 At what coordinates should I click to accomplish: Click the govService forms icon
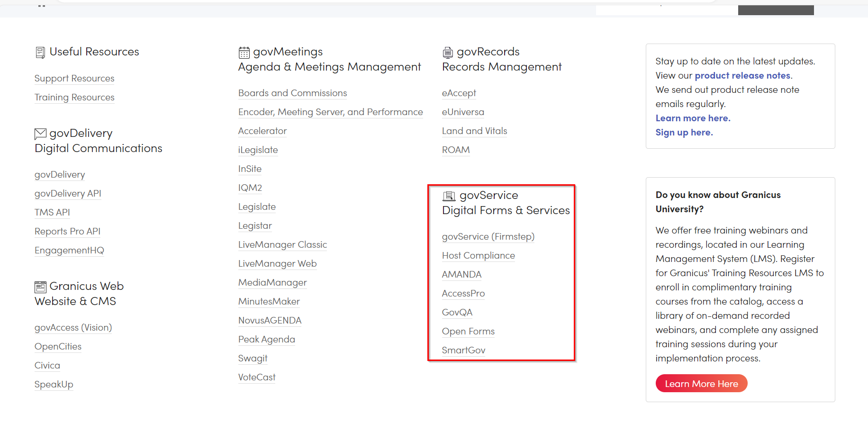[x=449, y=195]
